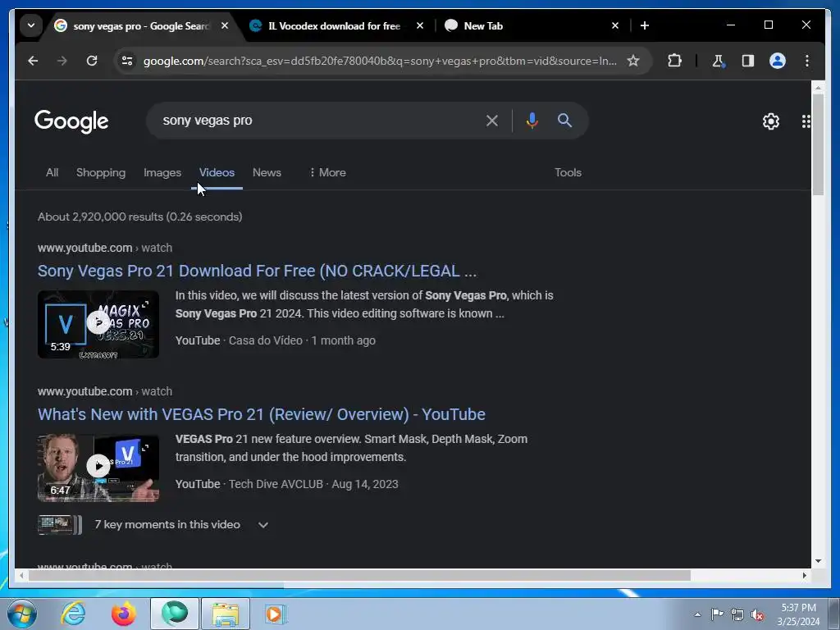Viewport: 840px width, 630px height.
Task: Close the Vocodex download tab
Action: click(420, 25)
